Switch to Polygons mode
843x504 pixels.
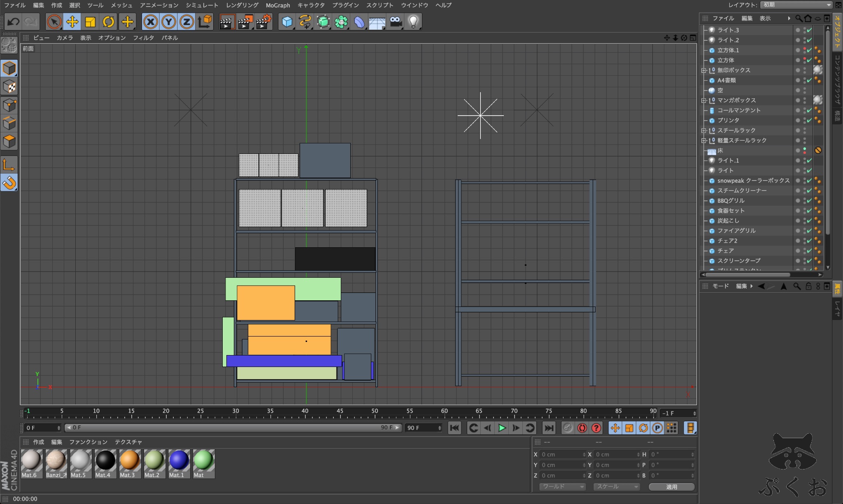[9, 142]
